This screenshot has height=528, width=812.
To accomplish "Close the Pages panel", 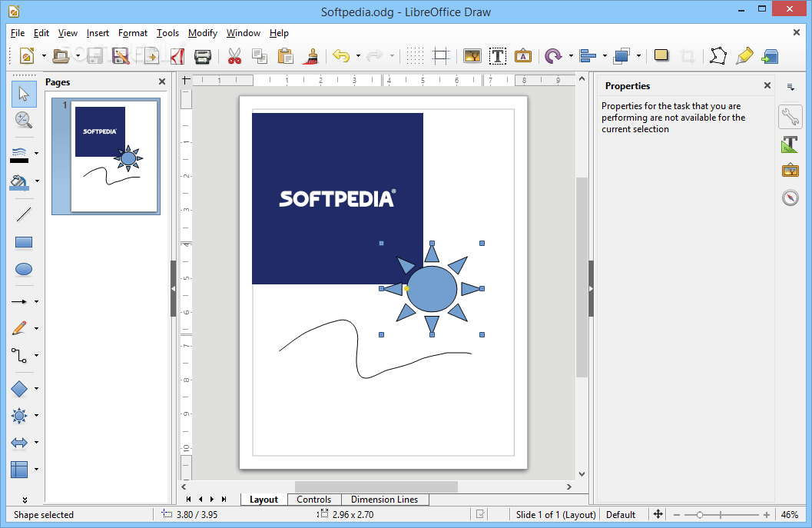I will click(x=162, y=82).
